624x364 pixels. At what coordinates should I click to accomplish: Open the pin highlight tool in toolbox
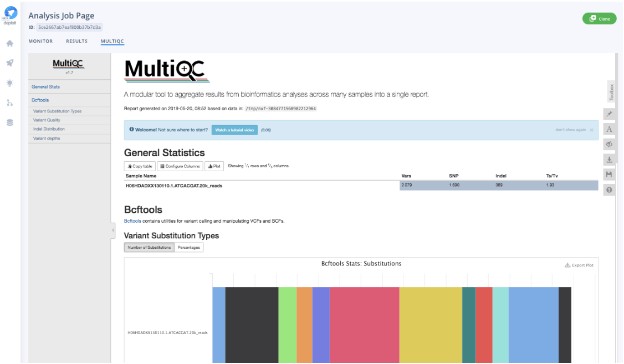pyautogui.click(x=609, y=114)
